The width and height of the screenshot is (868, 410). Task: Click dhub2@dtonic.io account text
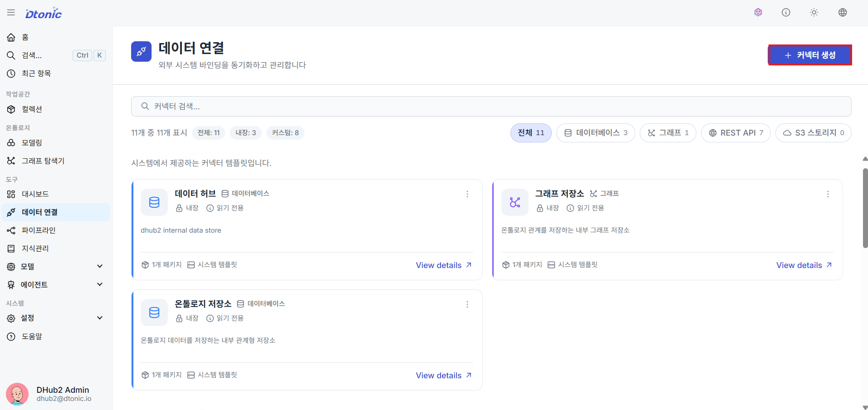click(64, 399)
